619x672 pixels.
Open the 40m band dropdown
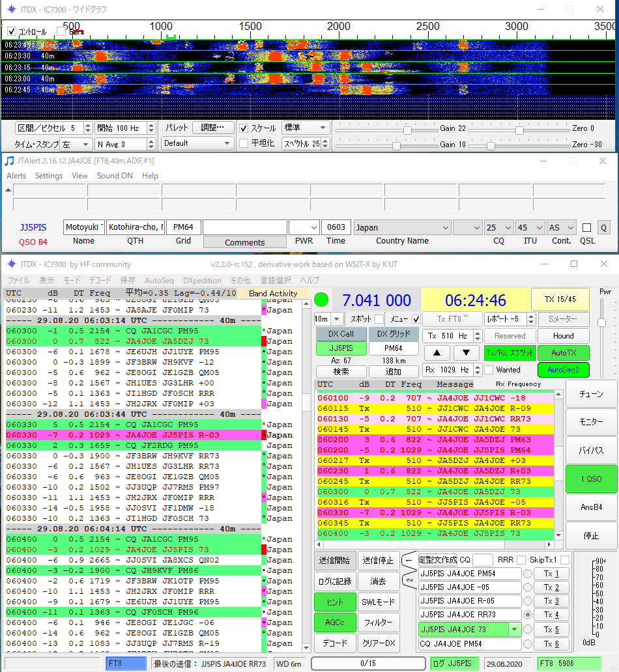328,319
